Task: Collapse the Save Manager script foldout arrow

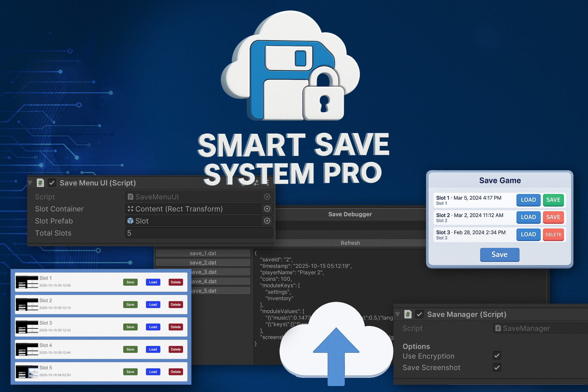Action: 397,314
